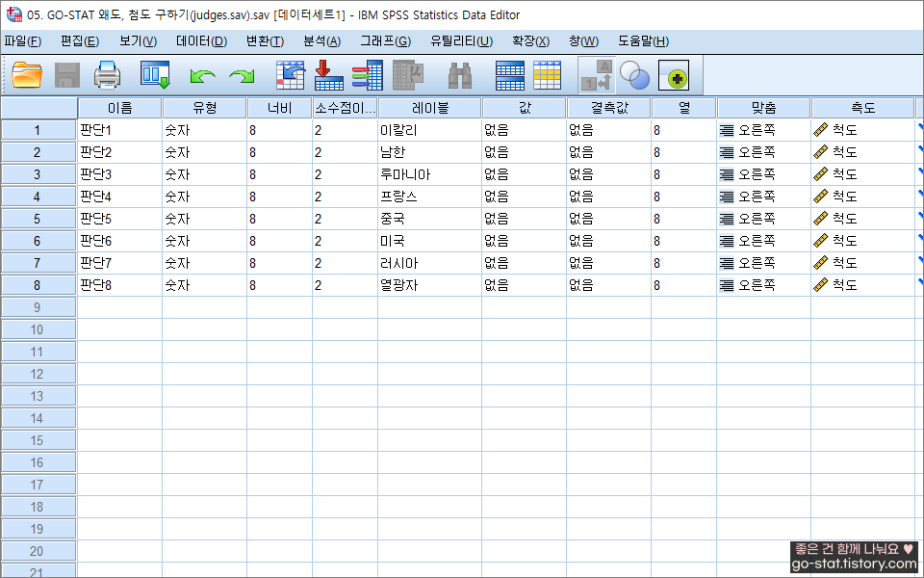Select the variable name cell 판단1
Viewport: 924px width, 578px height.
(119, 130)
